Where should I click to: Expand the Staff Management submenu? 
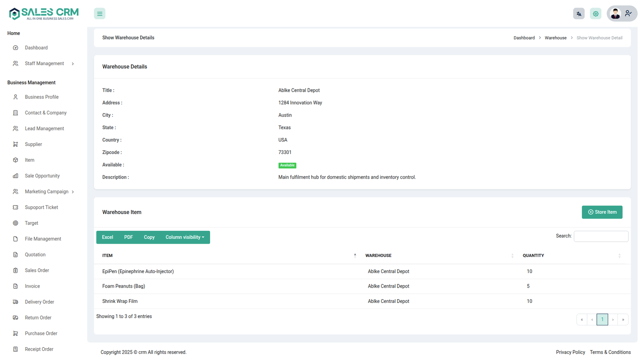(73, 64)
